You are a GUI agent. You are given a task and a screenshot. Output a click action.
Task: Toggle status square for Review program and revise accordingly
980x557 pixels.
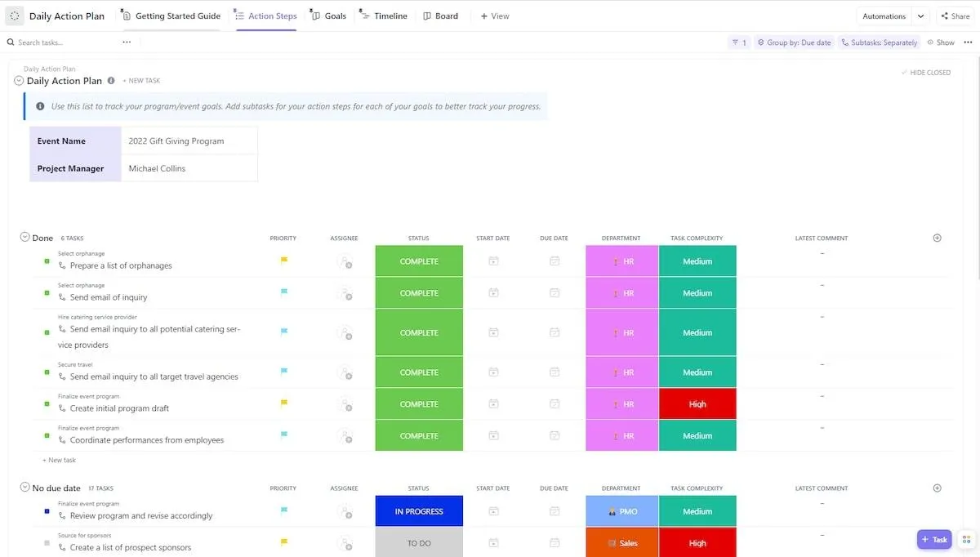click(x=47, y=512)
